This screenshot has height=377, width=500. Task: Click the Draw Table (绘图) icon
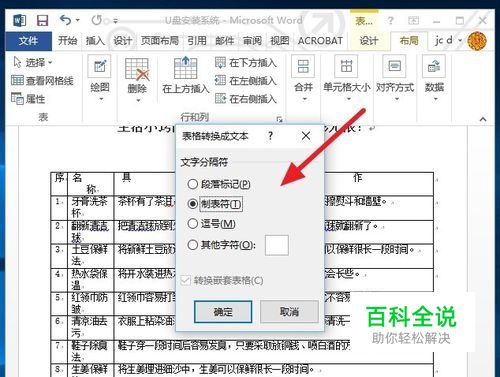[x=99, y=67]
